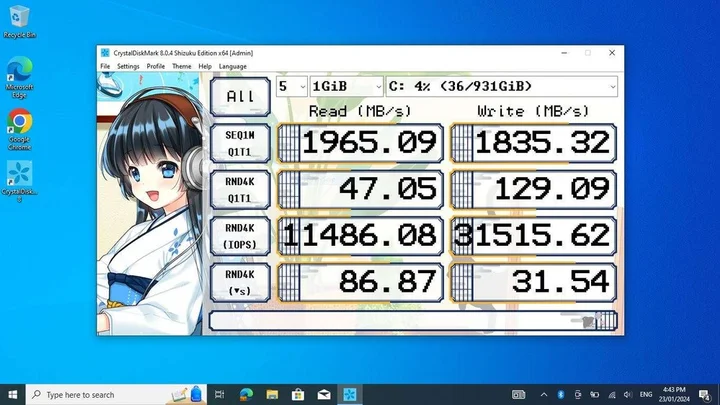Click the 129.09 random write result

pyautogui.click(x=533, y=189)
